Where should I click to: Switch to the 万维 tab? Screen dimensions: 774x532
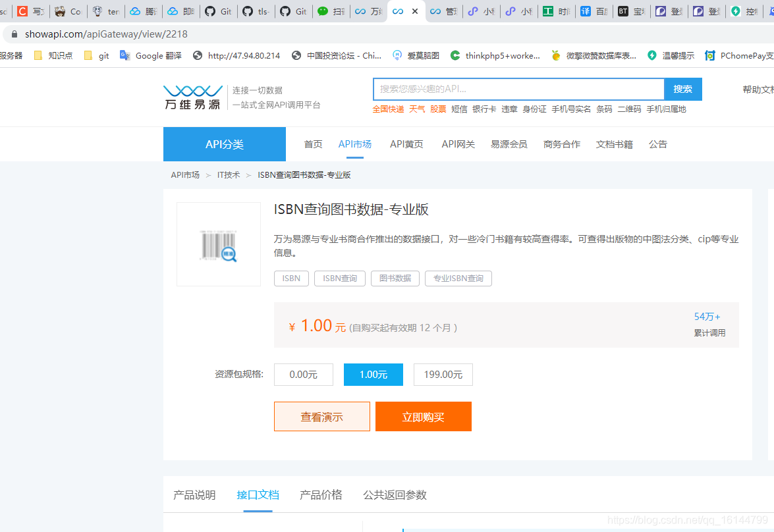(368, 11)
